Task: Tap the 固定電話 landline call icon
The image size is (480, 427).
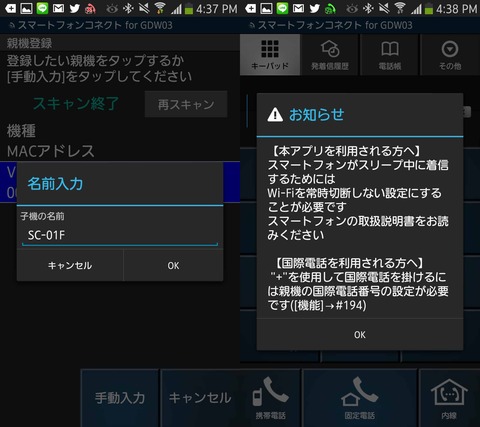Action: pos(360,398)
